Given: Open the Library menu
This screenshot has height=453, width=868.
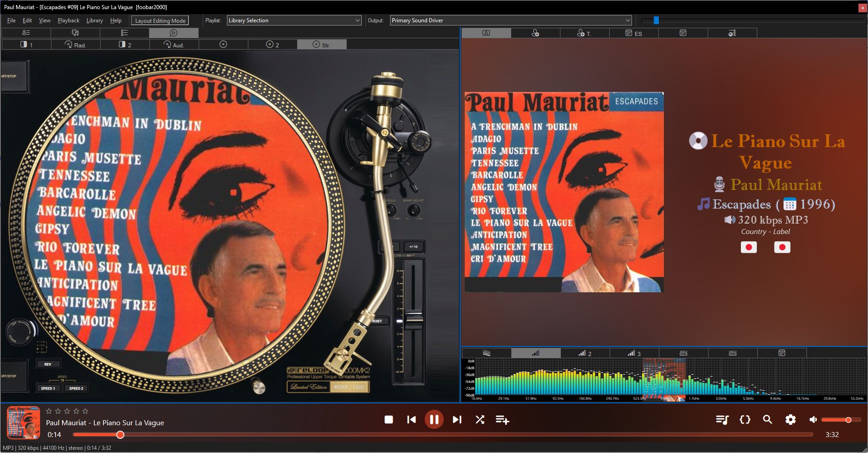Looking at the screenshot, I should [94, 20].
